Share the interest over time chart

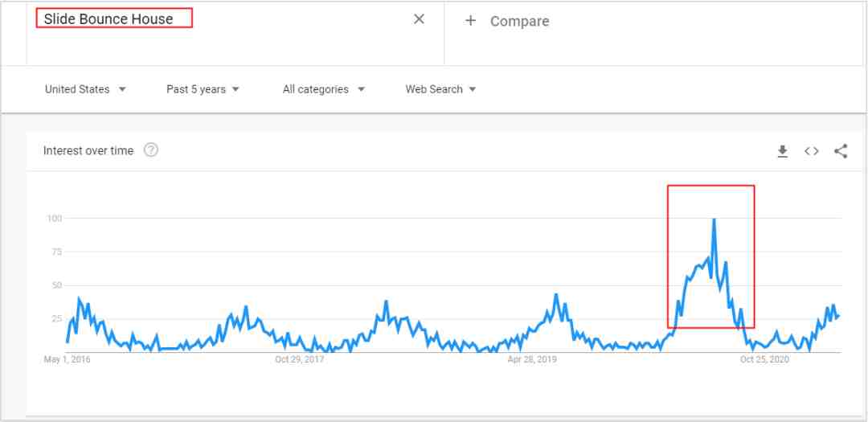841,151
